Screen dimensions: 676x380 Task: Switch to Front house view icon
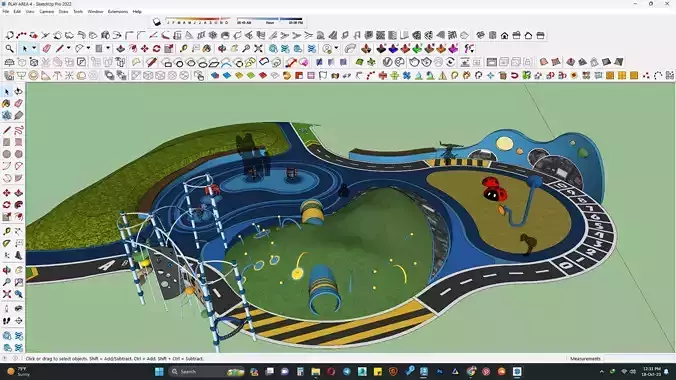[504, 35]
